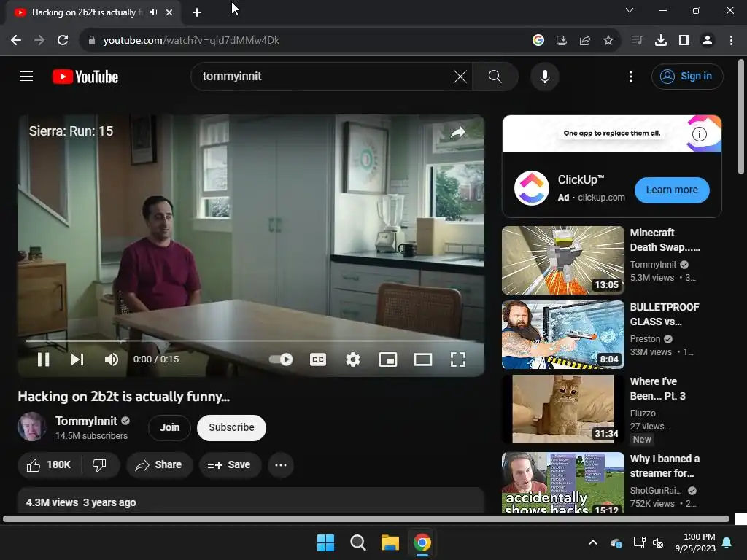Subscribe to TommyInnit
747x560 pixels.
[231, 427]
